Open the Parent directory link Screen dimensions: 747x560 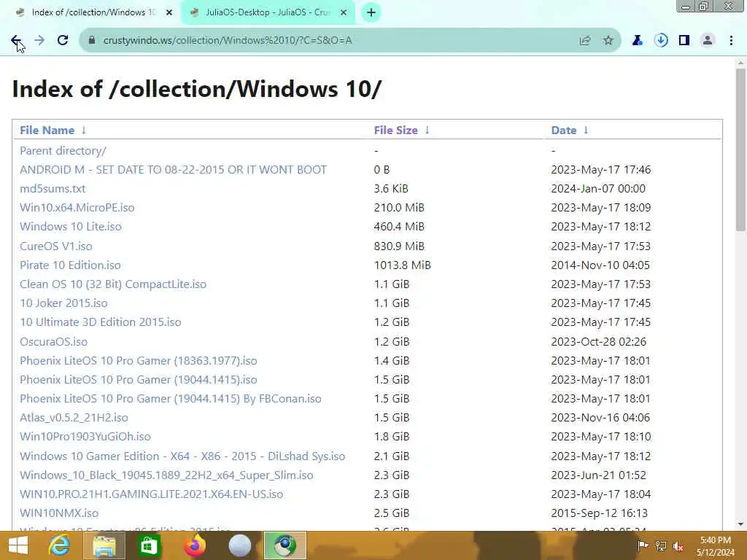(x=63, y=150)
